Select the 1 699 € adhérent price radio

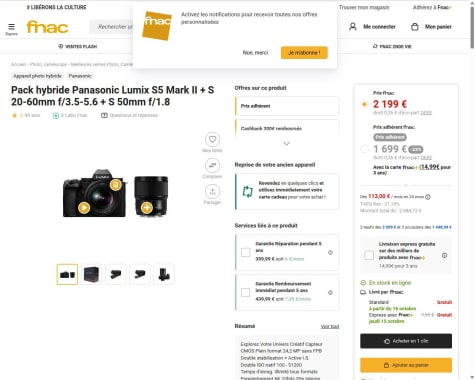click(x=364, y=149)
